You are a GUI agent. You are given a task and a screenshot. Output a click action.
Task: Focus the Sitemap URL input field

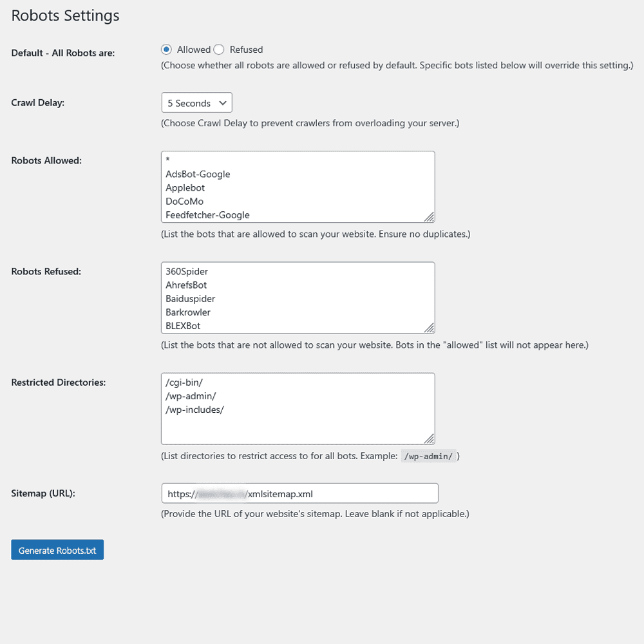point(299,494)
